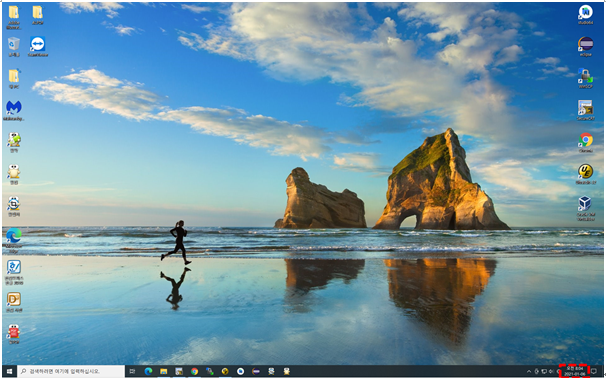Launch Android Studio desktop shortcut

click(586, 15)
